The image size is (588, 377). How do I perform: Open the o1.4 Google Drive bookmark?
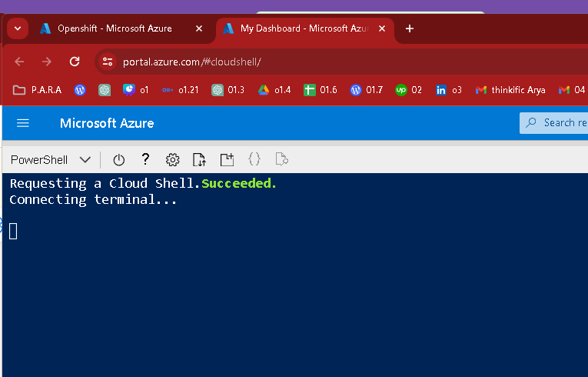pos(274,90)
